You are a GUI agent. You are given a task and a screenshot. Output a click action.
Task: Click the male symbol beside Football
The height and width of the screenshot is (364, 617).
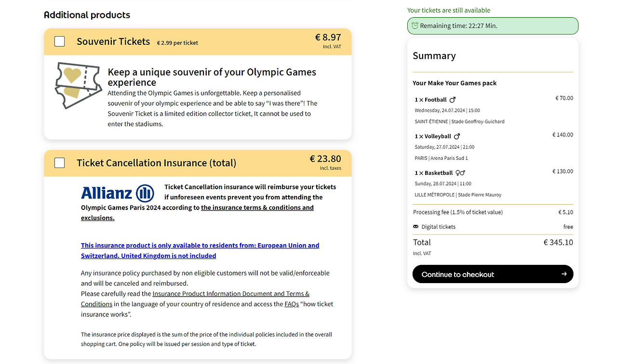pos(452,100)
